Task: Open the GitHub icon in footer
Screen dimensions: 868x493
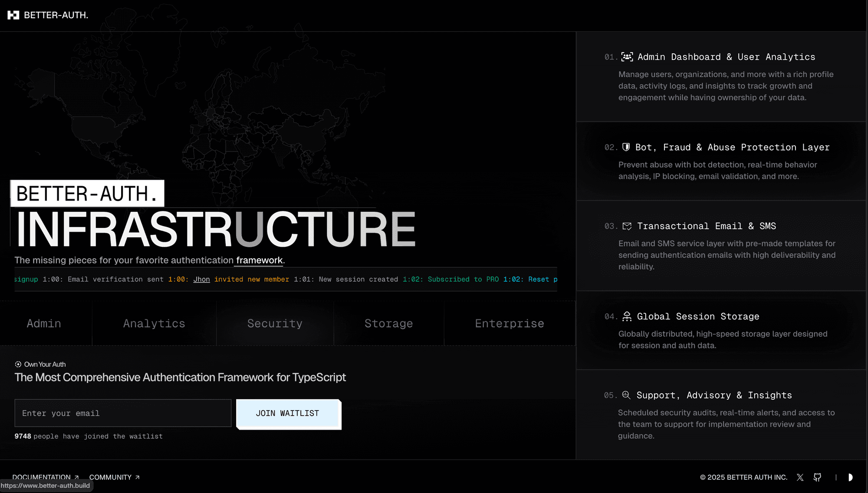Action: (817, 477)
